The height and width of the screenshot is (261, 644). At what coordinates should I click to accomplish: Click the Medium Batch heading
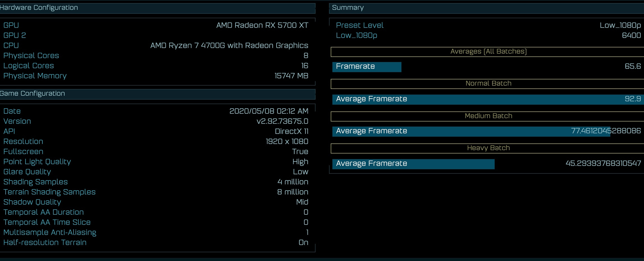(x=488, y=116)
